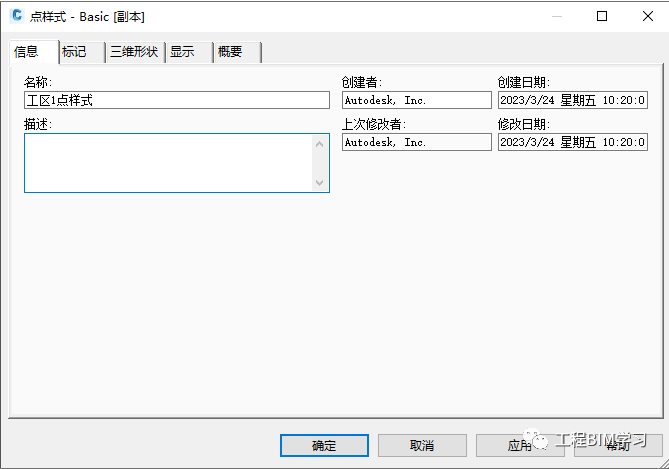Click inside the 描述 text area
This screenshot has width=669, height=469.
pos(168,163)
